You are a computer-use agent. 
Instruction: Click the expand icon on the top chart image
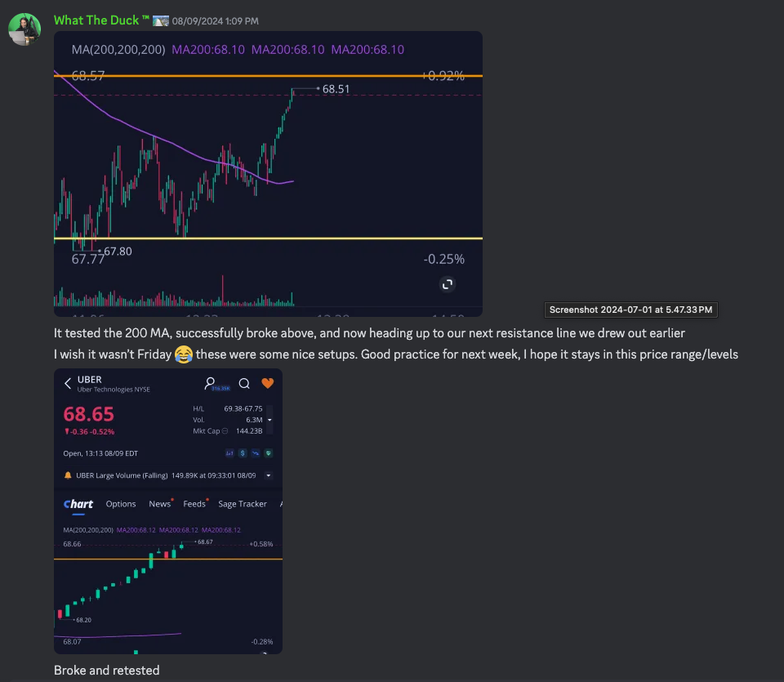point(447,284)
